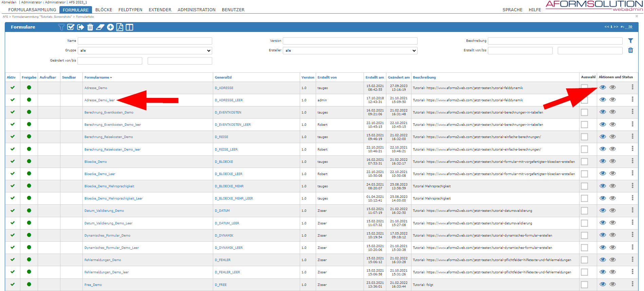
Task: Click the select-all checkmark toolbar icon
Action: pos(71,27)
